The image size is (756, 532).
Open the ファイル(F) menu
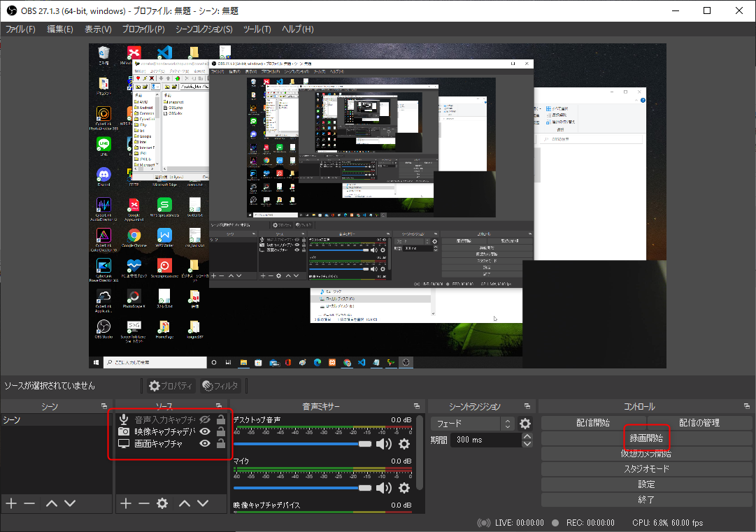tap(20, 29)
